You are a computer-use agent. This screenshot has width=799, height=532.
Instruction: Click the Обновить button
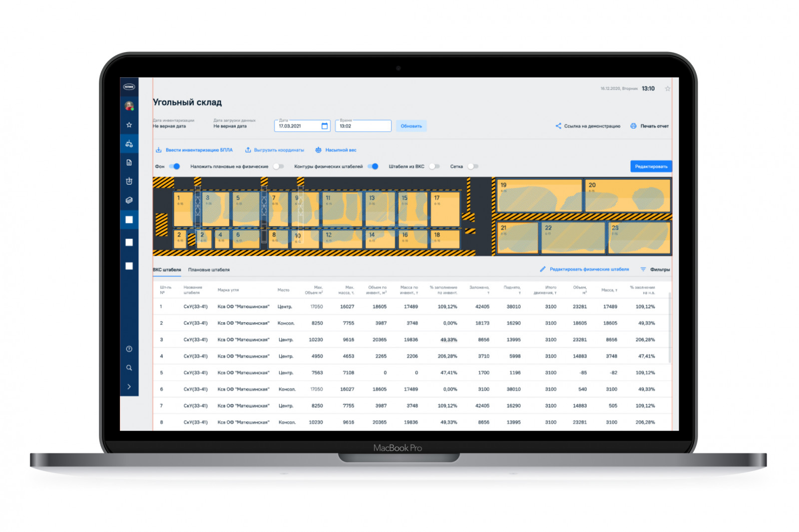[411, 126]
